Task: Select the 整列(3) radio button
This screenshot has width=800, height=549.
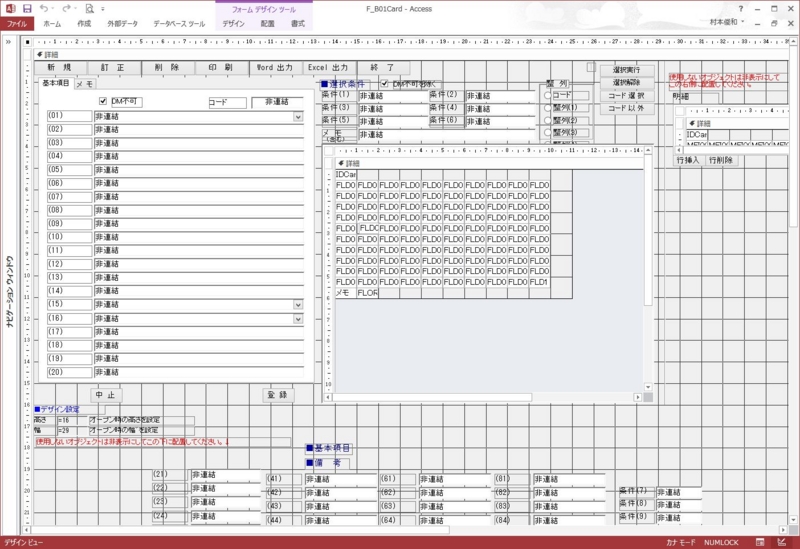Action: (x=548, y=133)
